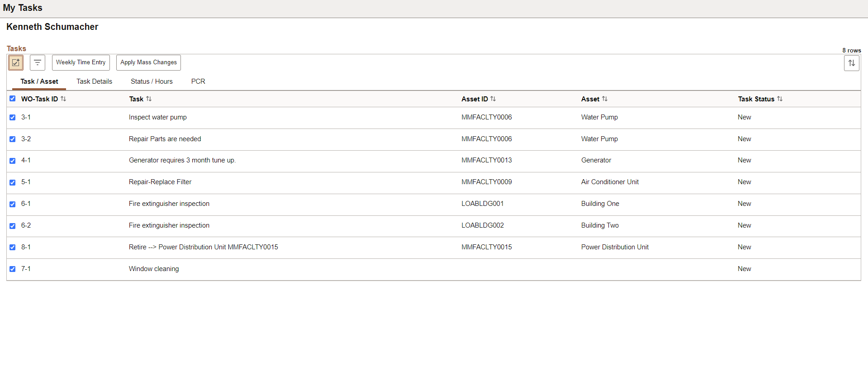
Task: Open the filter icon in Tasks toolbar
Action: point(38,62)
